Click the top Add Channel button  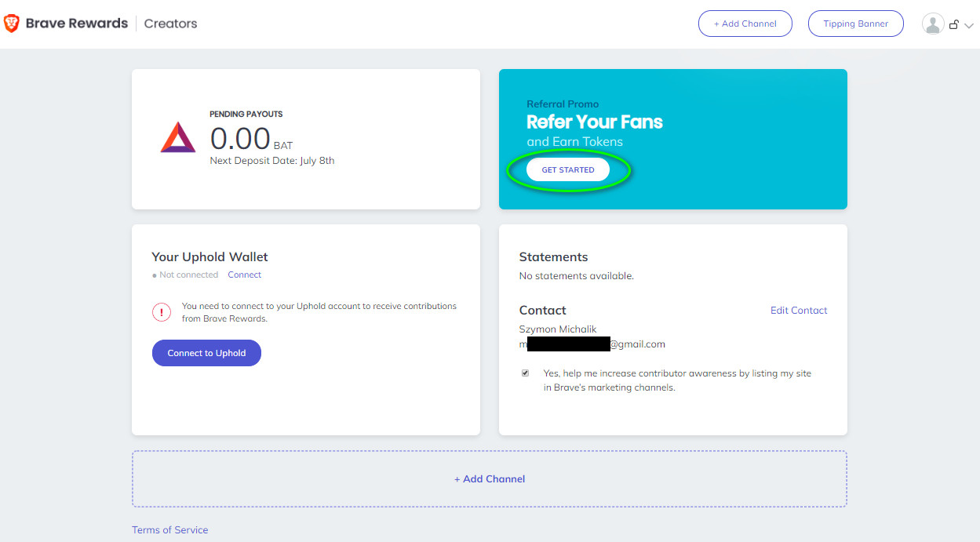745,24
